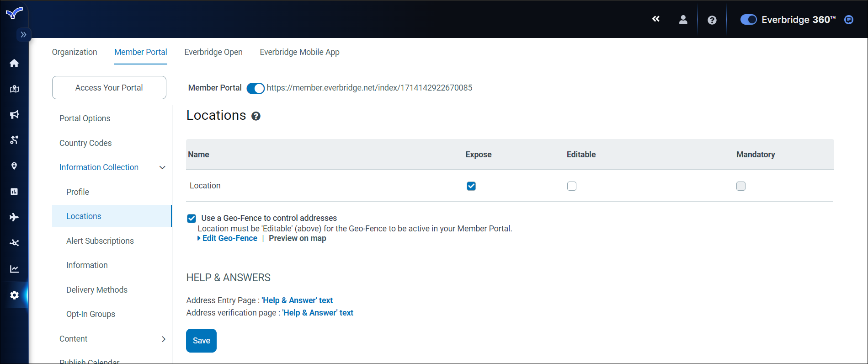Select the Locations submenu item

pos(112,216)
